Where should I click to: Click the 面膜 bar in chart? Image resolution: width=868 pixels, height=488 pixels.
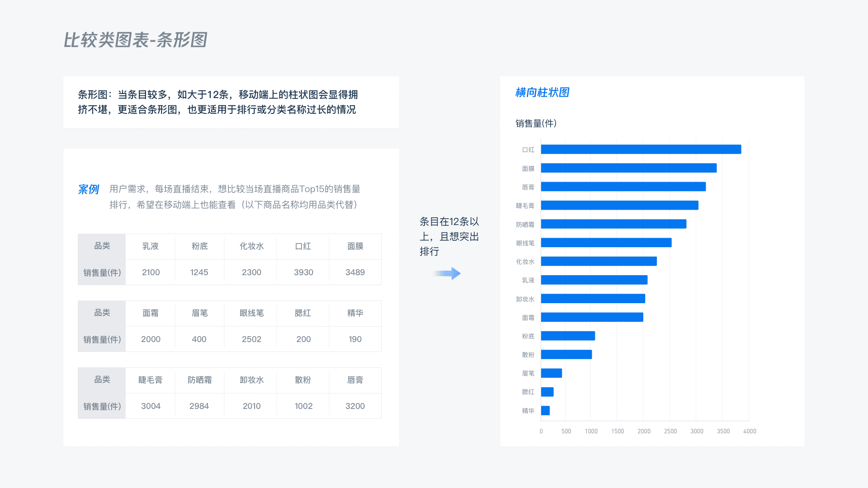pos(628,168)
